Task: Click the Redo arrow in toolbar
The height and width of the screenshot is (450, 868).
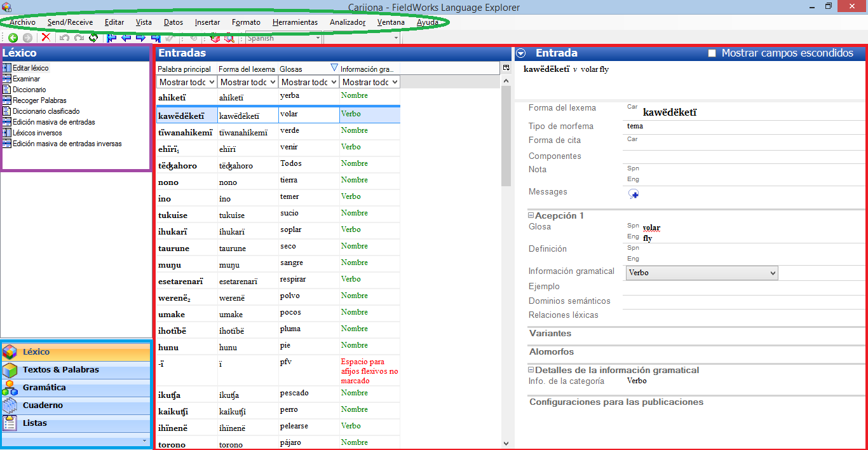Action: click(x=79, y=38)
